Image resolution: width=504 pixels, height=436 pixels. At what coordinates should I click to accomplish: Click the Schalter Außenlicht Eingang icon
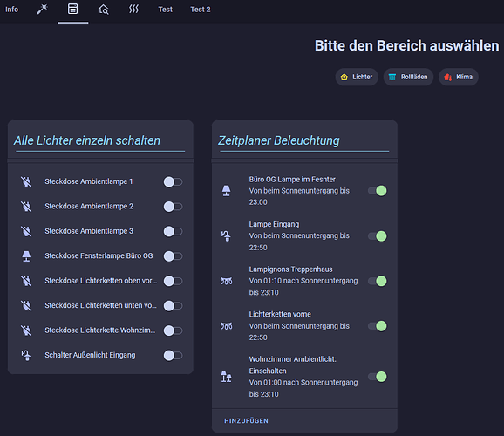[26, 355]
